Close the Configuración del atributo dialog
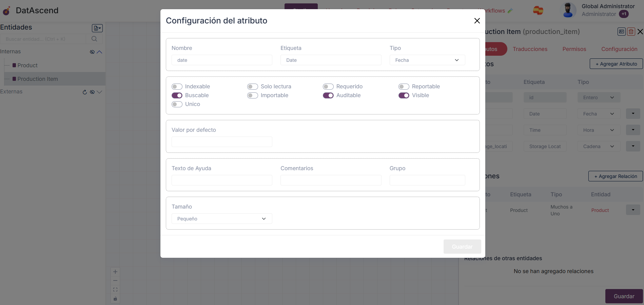This screenshot has width=644, height=305. click(477, 21)
